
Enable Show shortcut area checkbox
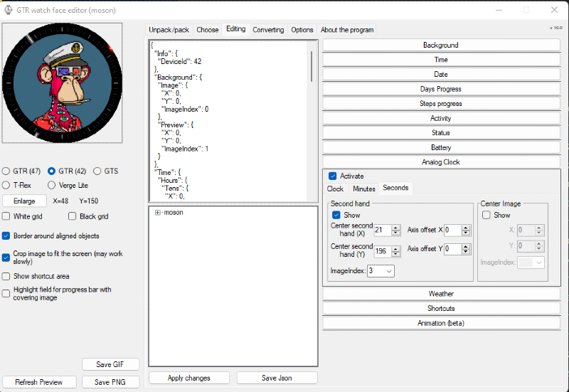coord(6,276)
